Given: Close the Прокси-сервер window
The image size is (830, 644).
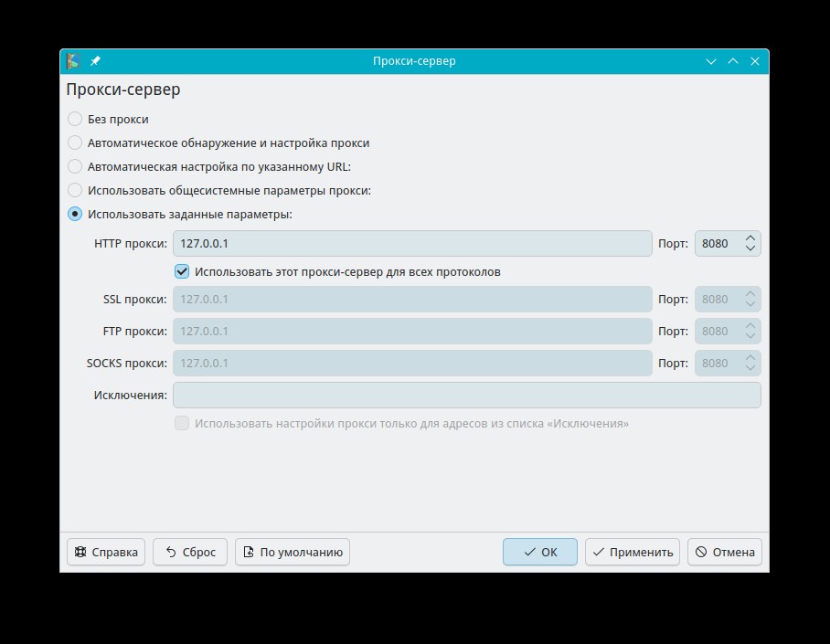Looking at the screenshot, I should tap(755, 61).
